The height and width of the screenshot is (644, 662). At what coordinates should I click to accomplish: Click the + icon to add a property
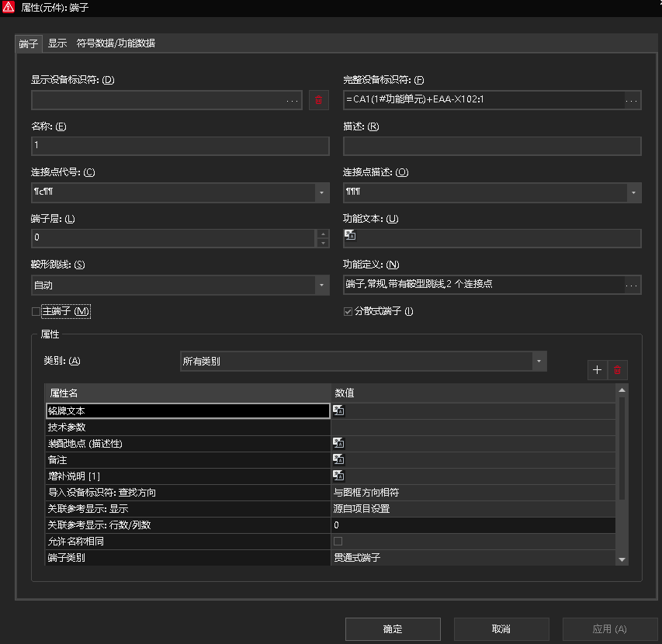coord(597,370)
